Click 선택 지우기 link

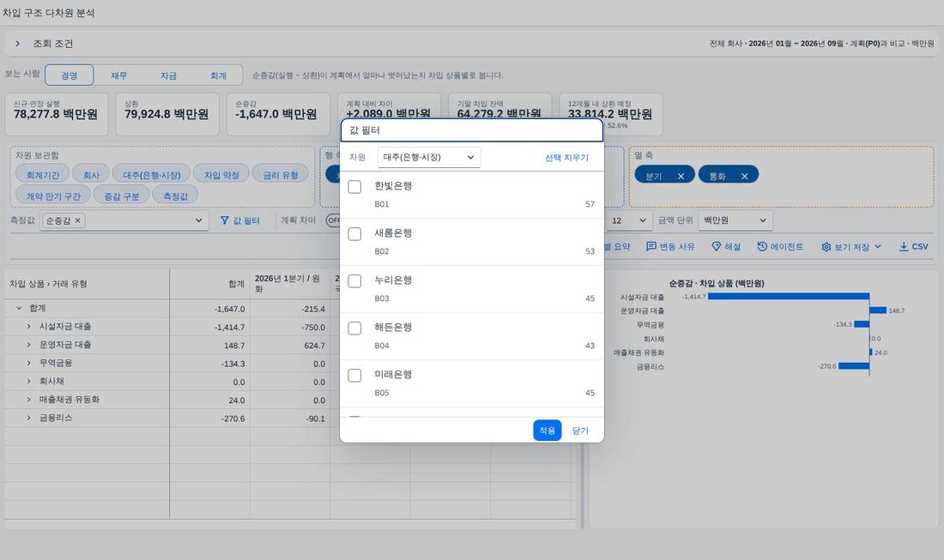(566, 158)
